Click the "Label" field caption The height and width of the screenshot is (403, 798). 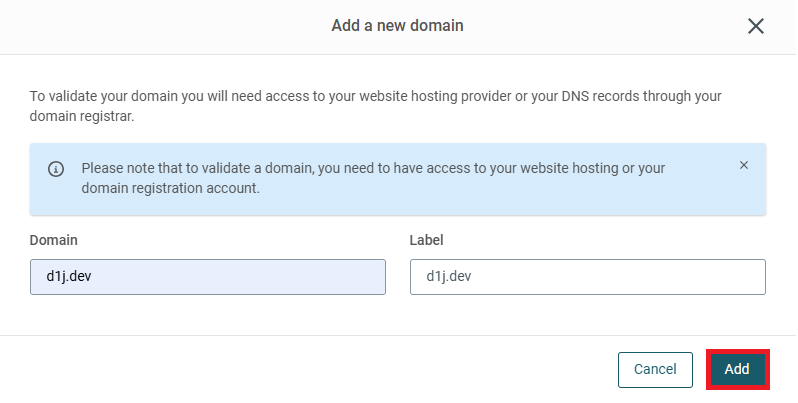click(x=426, y=240)
